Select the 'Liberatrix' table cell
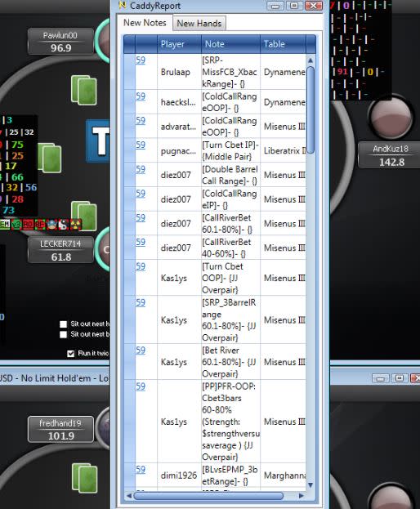 (283, 150)
